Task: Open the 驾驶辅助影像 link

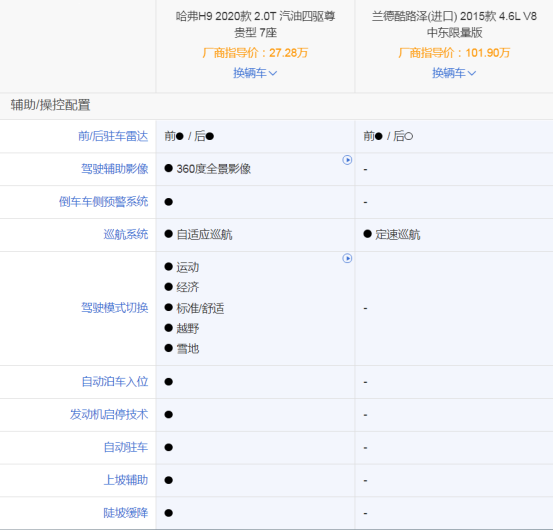Action: [115, 169]
